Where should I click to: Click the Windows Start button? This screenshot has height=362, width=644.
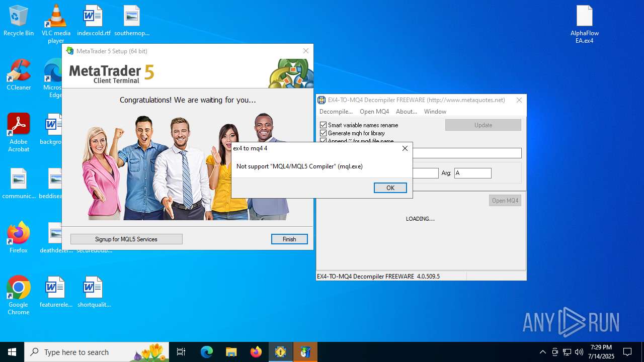pyautogui.click(x=12, y=352)
